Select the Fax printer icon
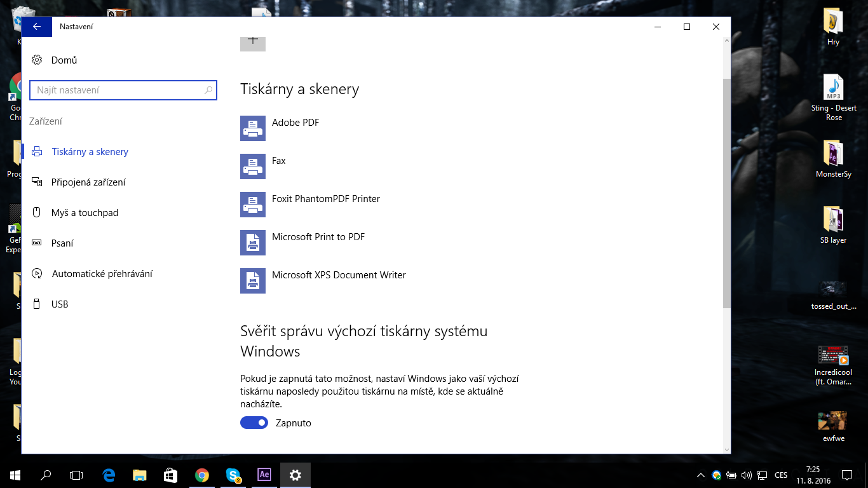This screenshot has height=488, width=868. pos(252,166)
